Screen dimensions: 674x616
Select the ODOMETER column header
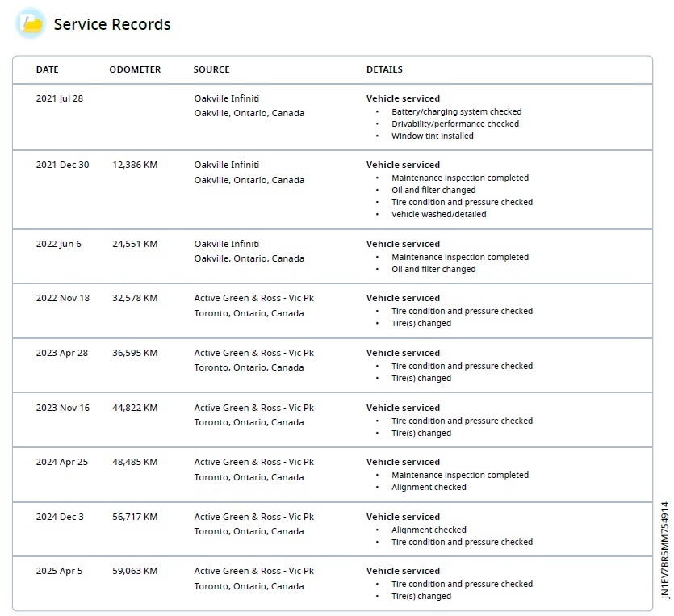click(135, 69)
